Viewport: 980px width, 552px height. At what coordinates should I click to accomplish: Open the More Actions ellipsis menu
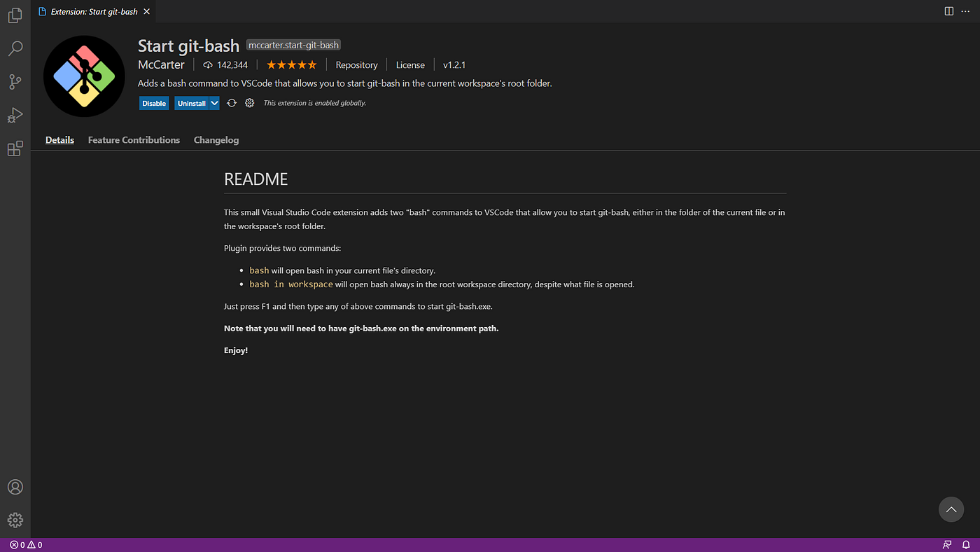point(966,11)
